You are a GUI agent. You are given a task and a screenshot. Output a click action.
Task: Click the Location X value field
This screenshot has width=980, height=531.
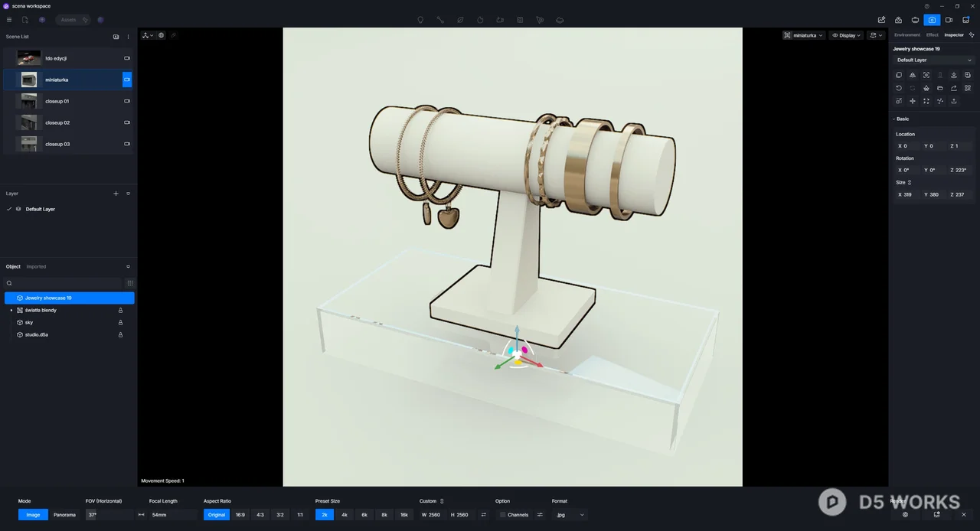point(907,146)
